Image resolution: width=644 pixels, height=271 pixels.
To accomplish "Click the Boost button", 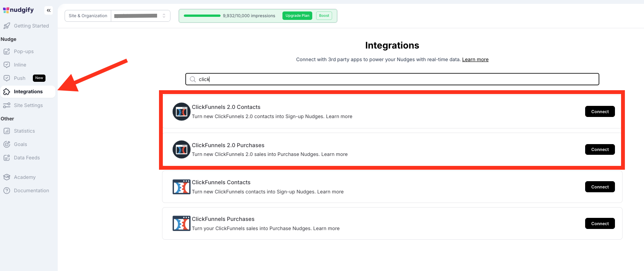I will pos(324,16).
